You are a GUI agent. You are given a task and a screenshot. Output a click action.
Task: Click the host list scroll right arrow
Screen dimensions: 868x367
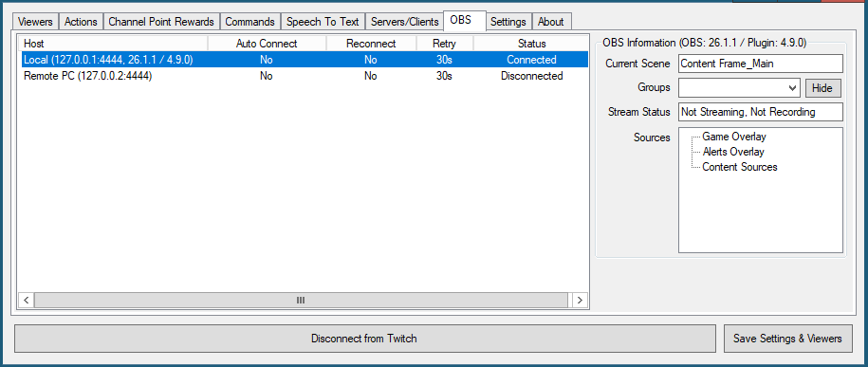[580, 300]
